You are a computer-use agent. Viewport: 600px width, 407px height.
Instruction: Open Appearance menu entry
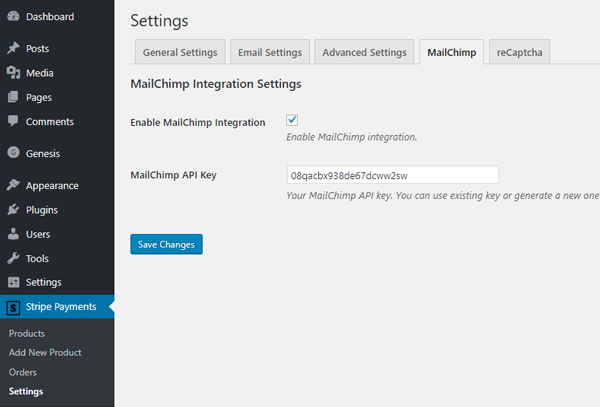click(x=52, y=186)
